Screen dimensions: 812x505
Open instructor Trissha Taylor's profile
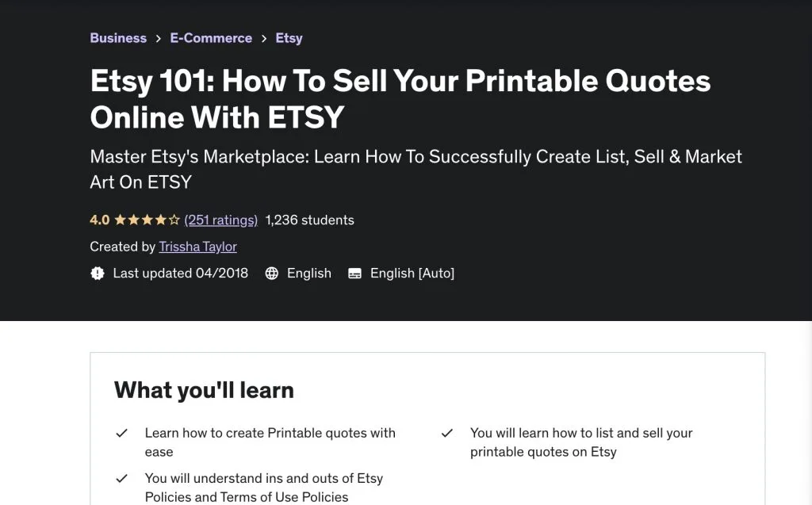[197, 247]
